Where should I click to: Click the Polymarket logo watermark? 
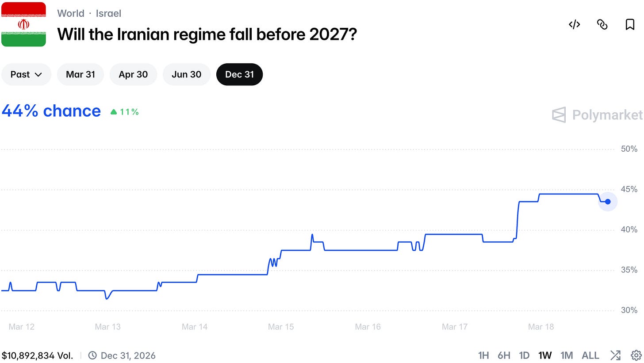(x=597, y=115)
